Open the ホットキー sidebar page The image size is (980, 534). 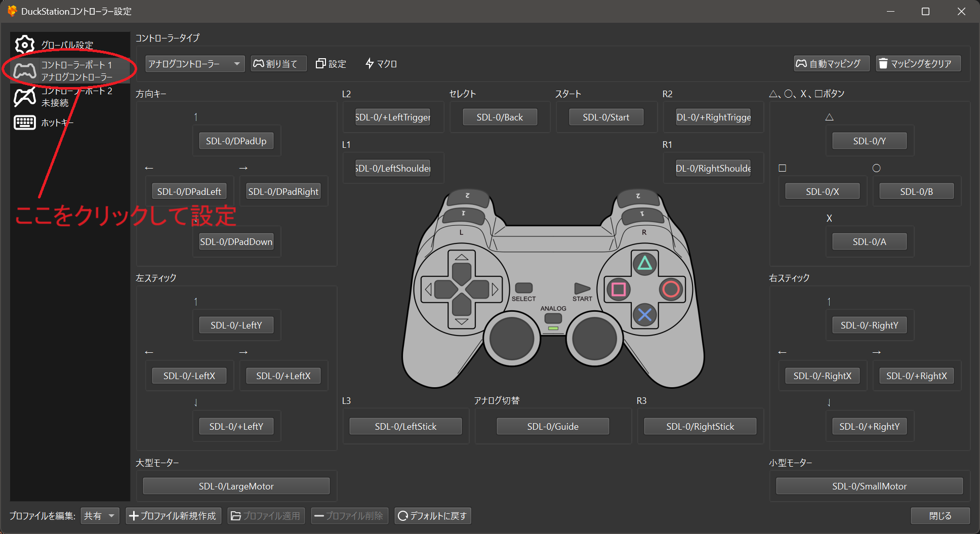(70, 122)
